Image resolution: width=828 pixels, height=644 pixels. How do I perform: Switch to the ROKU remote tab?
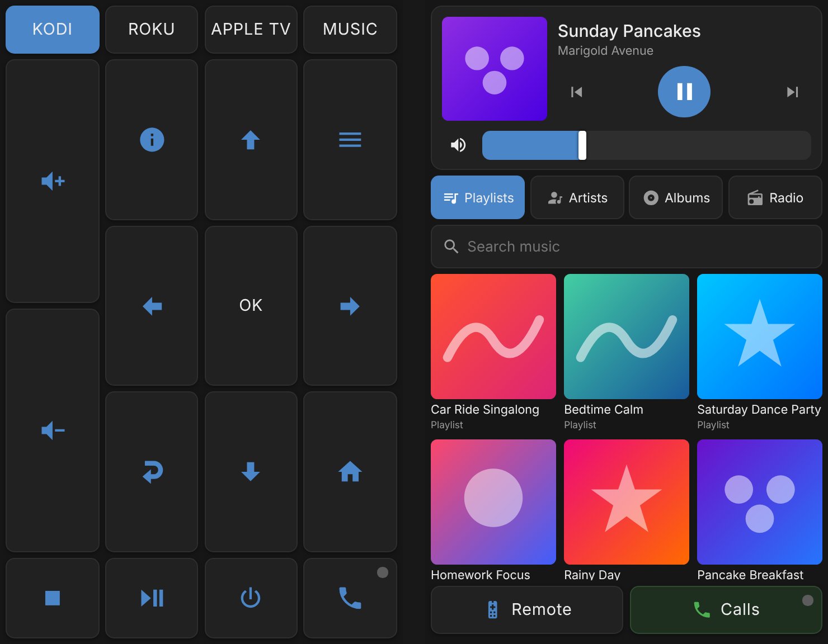click(x=152, y=30)
